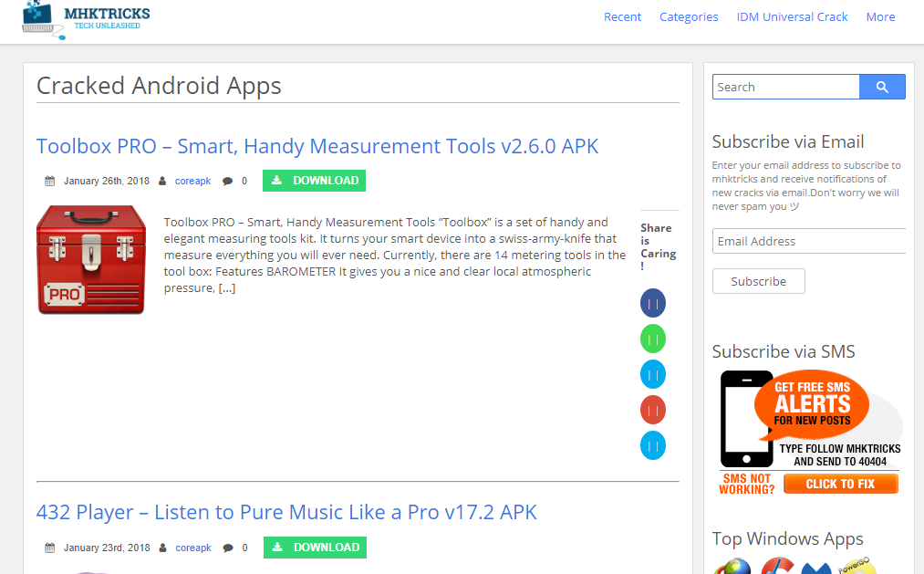Share via the red circle icon
The width and height of the screenshot is (924, 574).
click(x=653, y=410)
